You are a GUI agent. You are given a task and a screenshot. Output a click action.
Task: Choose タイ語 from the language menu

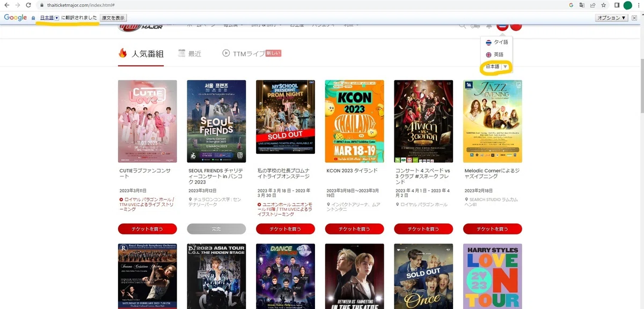point(496,42)
